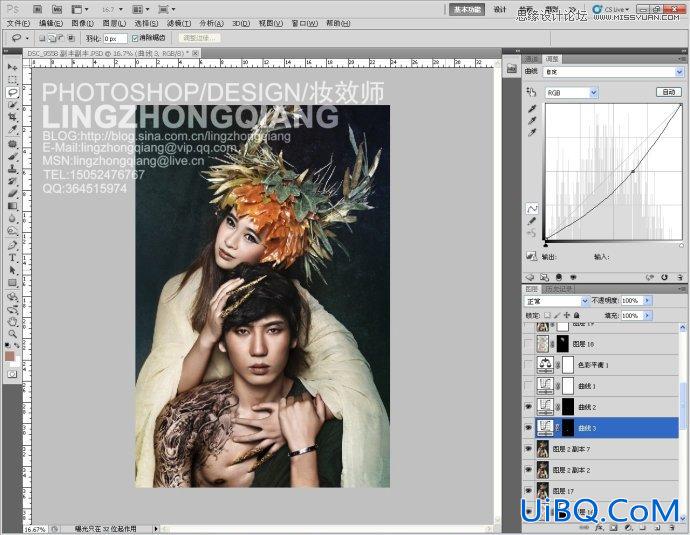
Task: Select the Hand tool
Action: click(12, 322)
